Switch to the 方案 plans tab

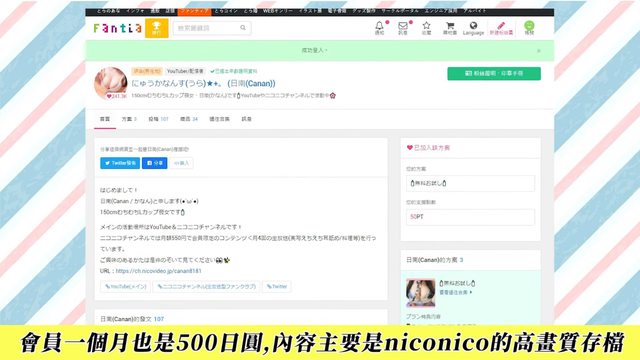(x=129, y=119)
